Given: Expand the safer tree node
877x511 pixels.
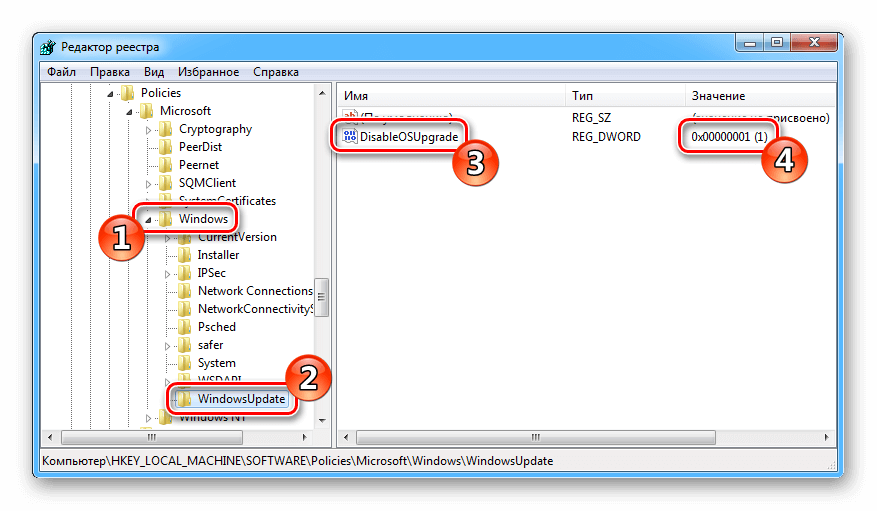Looking at the screenshot, I should 167,346.
